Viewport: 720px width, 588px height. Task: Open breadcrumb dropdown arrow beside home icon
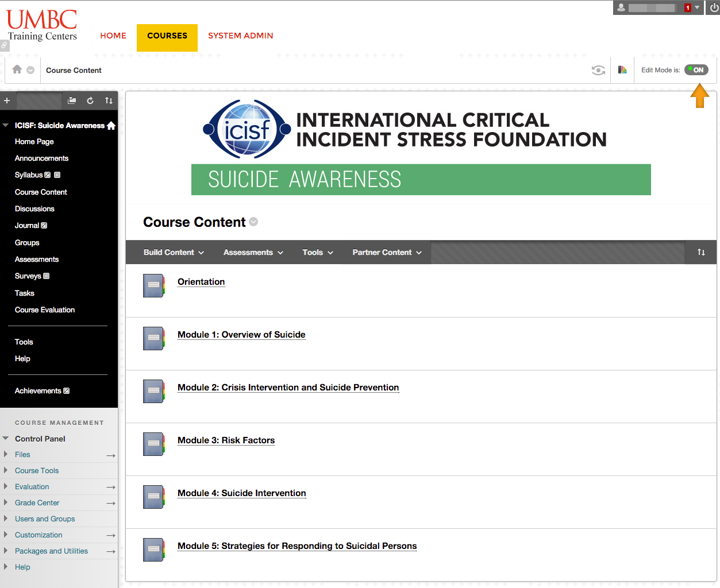pyautogui.click(x=30, y=70)
